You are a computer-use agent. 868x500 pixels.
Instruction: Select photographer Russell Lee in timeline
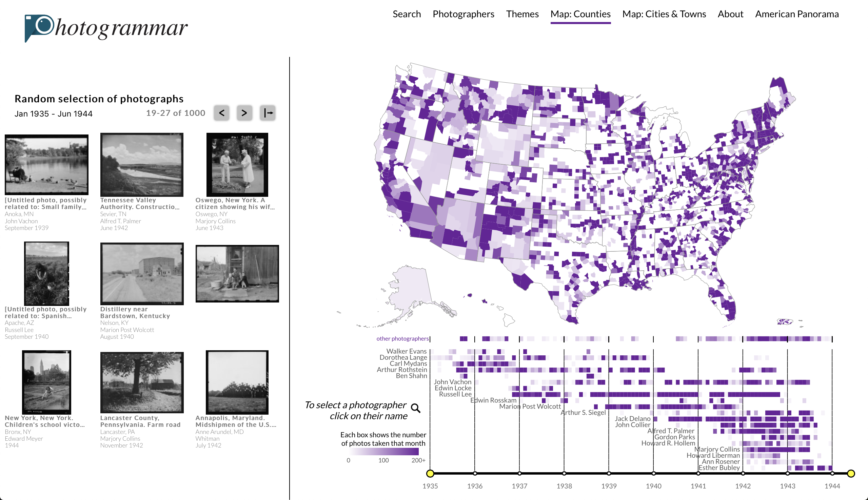tap(455, 394)
